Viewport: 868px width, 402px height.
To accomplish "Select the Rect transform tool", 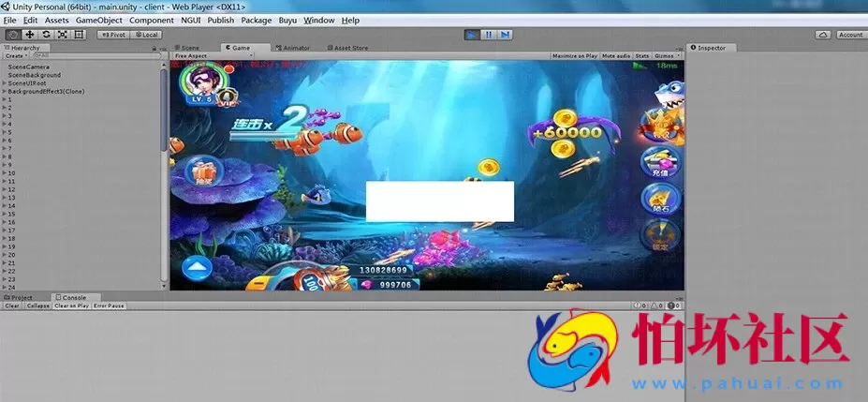I will coord(79,35).
